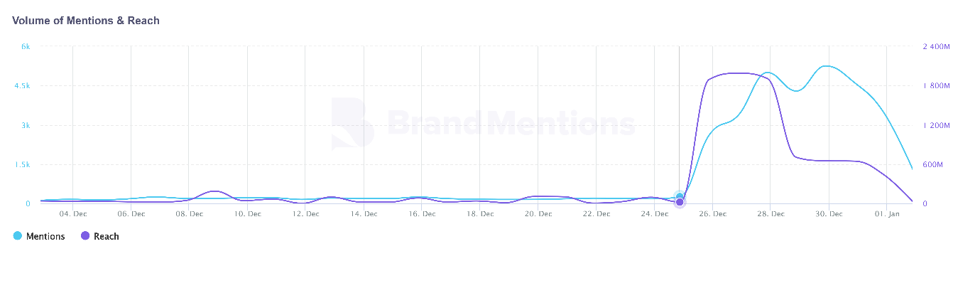
Task: Select the purple Reach data point marker
Action: click(680, 203)
